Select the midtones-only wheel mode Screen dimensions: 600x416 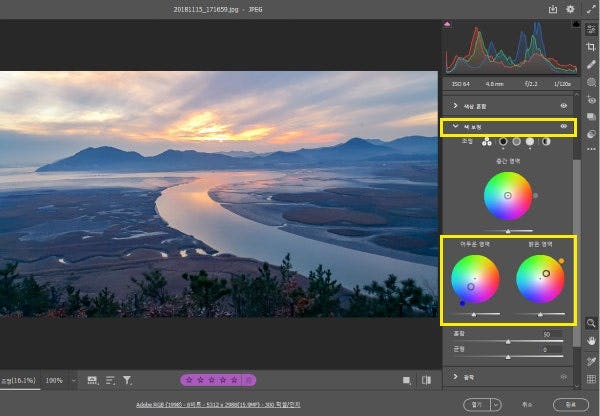pos(517,142)
